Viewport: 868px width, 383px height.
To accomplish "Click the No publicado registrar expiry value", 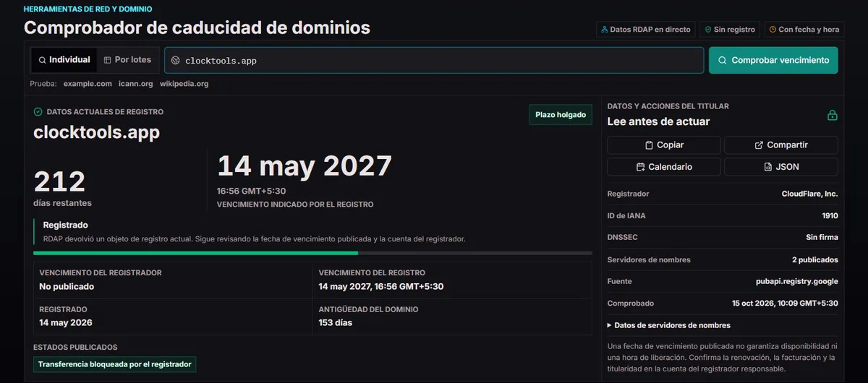I will click(67, 286).
